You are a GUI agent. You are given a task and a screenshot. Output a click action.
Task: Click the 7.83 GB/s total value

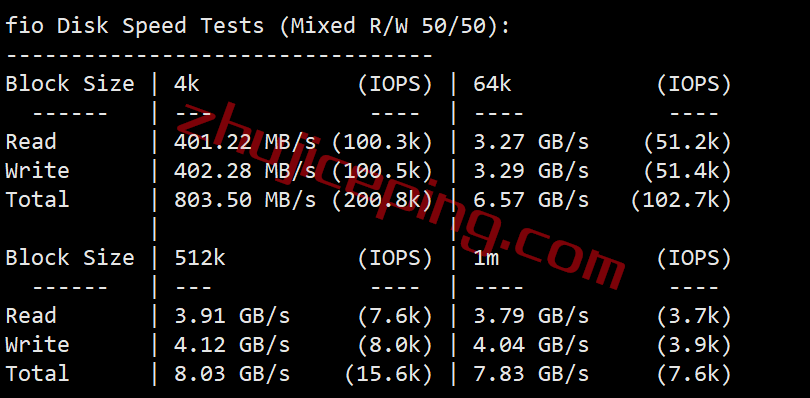(531, 373)
